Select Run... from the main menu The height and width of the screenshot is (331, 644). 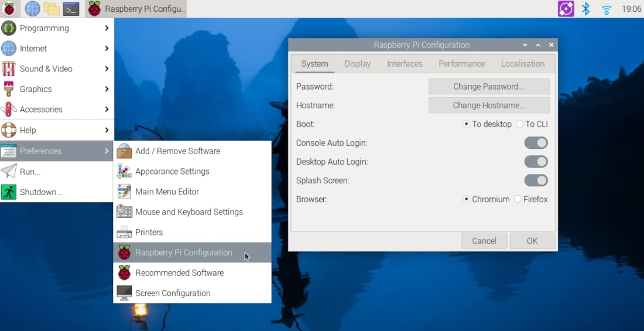(57, 172)
